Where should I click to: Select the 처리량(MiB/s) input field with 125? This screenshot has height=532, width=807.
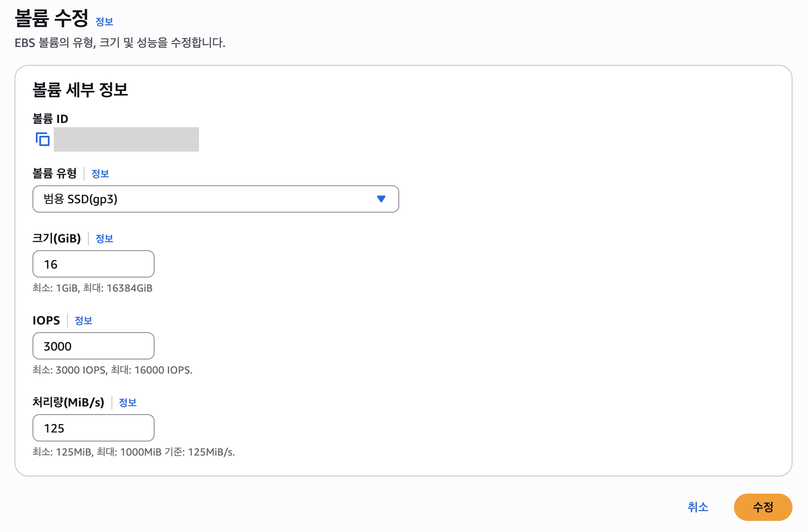pyautogui.click(x=94, y=428)
